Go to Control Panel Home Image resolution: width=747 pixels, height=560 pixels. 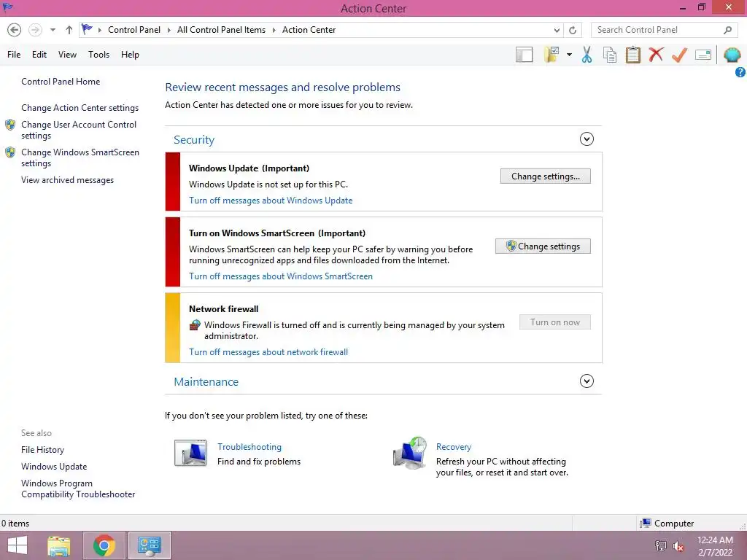tap(61, 82)
